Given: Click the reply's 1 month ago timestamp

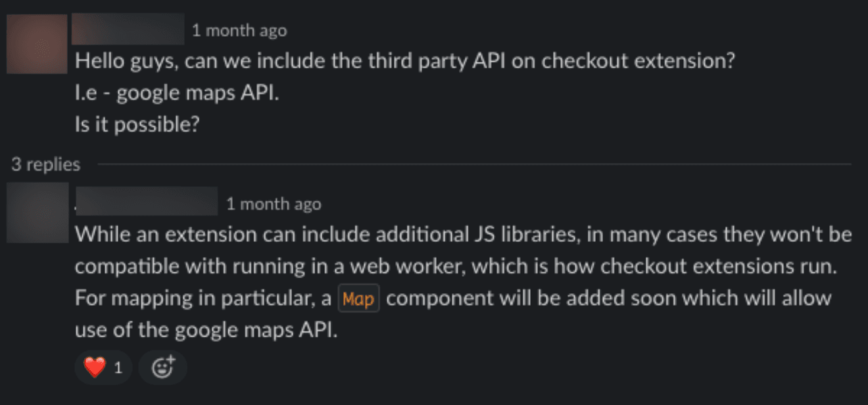Looking at the screenshot, I should pyautogui.click(x=274, y=204).
